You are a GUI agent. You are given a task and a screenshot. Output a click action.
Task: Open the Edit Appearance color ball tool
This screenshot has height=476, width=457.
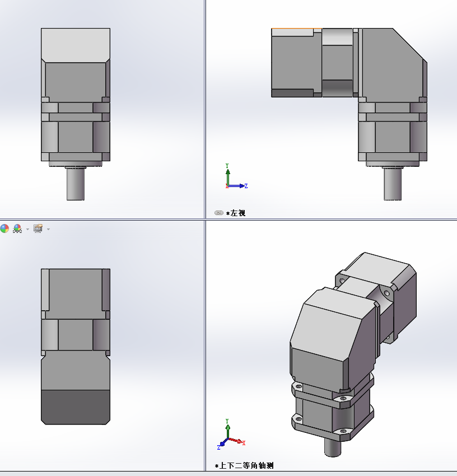[4, 228]
